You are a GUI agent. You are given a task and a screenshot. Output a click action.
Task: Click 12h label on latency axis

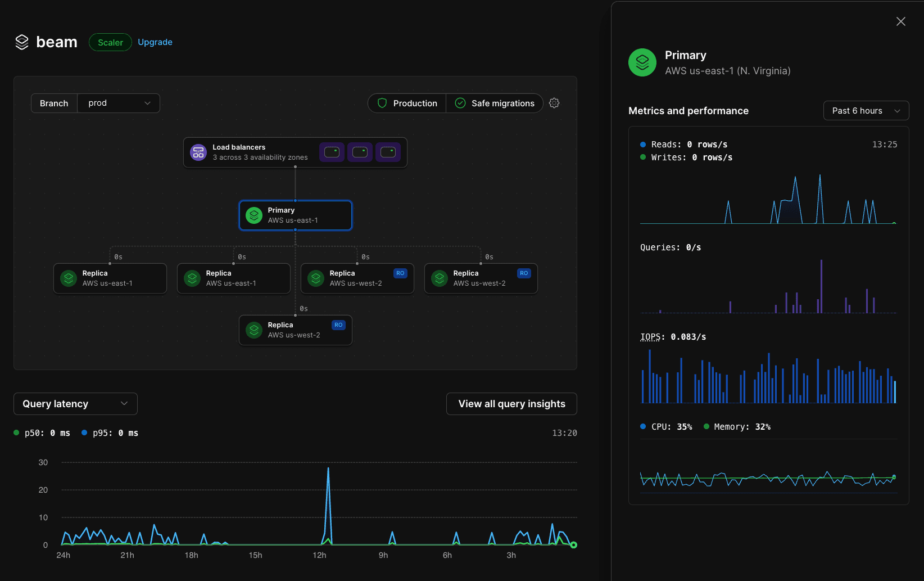(x=319, y=555)
